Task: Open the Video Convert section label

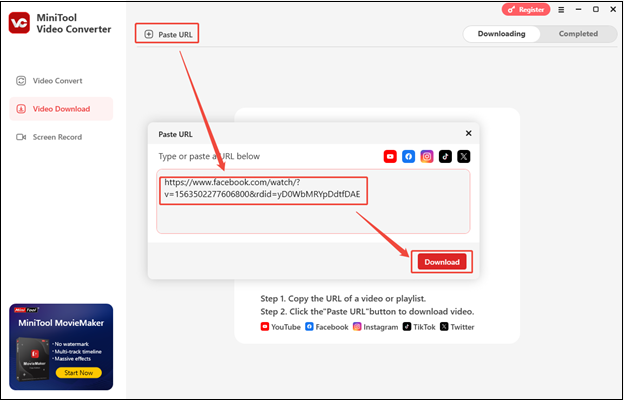Action: [x=57, y=81]
